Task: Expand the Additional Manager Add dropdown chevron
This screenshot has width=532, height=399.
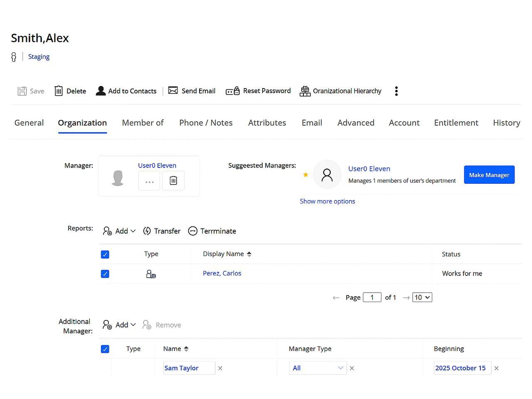Action: (x=133, y=325)
